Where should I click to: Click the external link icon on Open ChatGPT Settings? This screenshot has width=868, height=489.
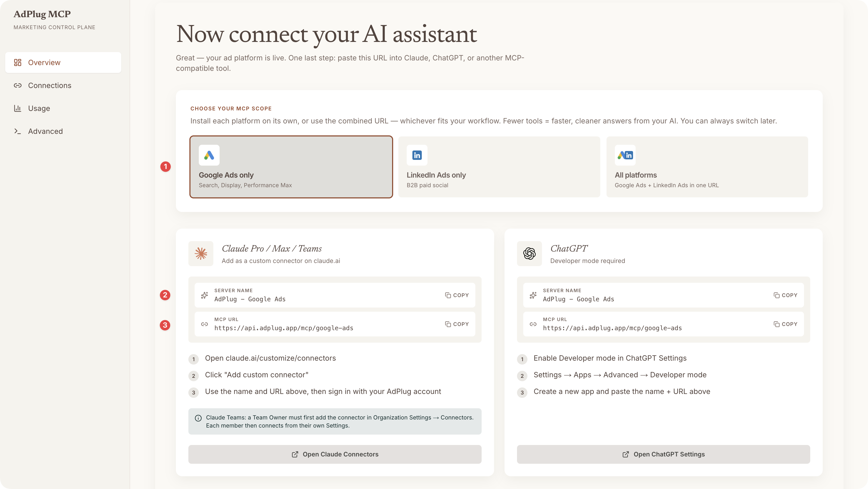pos(626,454)
